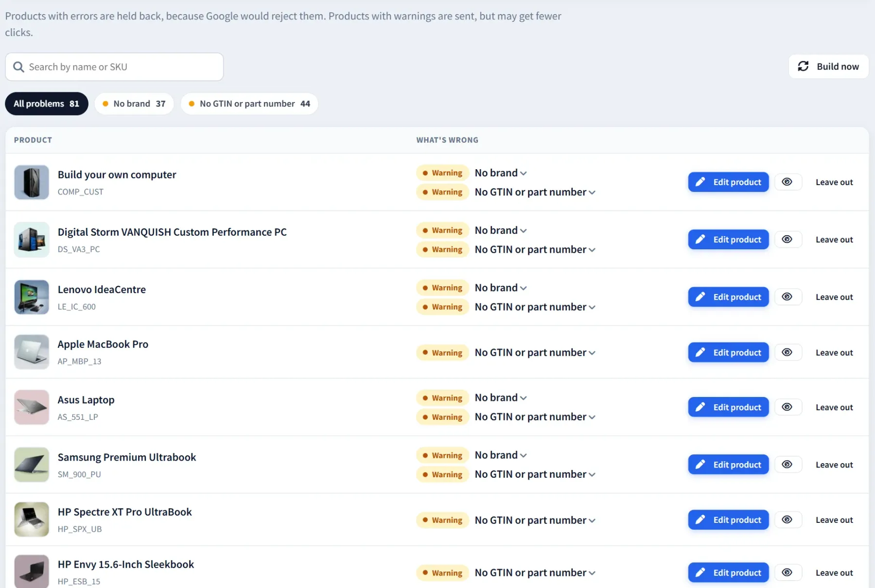Expand No brand for Build your own computer
This screenshot has height=588, width=875.
coord(501,173)
